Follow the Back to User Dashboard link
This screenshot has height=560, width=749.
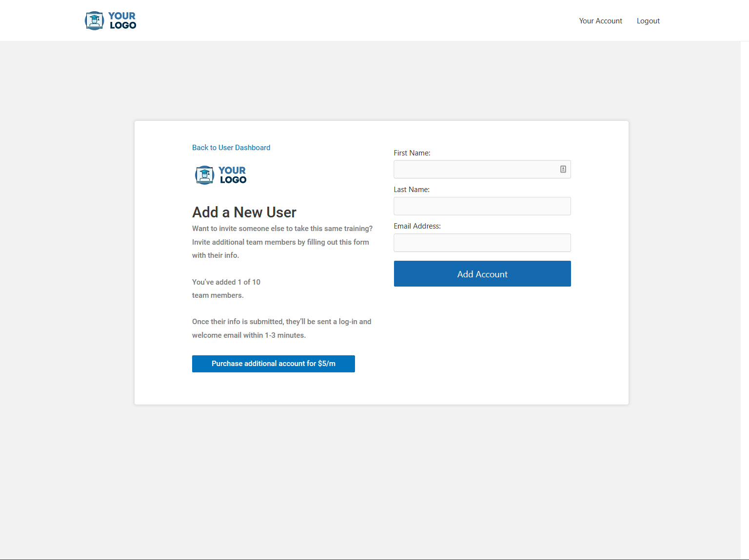[231, 148]
